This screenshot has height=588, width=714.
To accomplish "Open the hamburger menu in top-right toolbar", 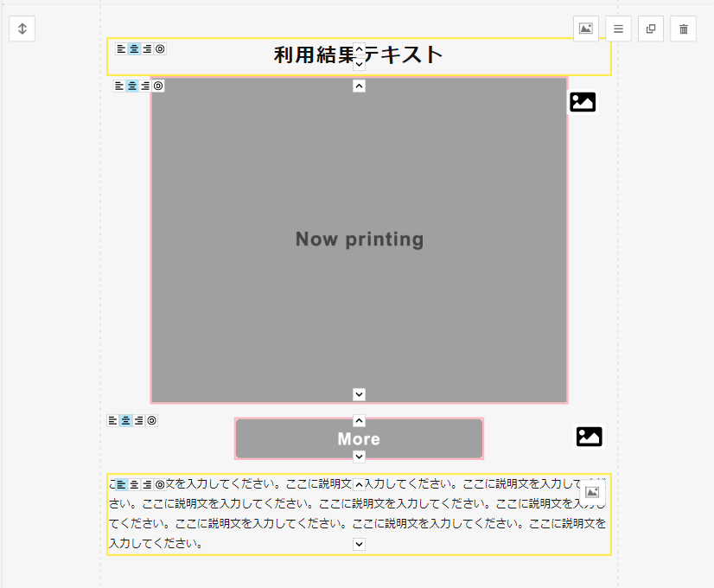I will pos(618,29).
